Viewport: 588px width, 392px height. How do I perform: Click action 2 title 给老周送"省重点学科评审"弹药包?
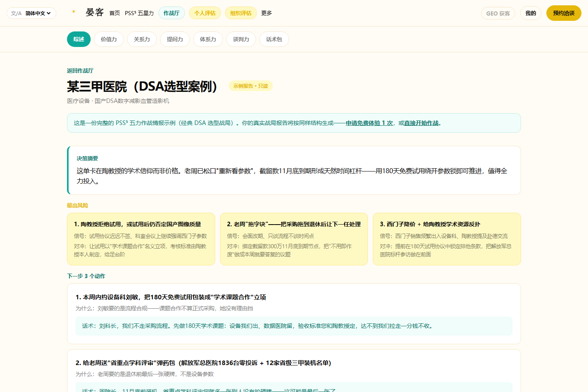click(203, 363)
